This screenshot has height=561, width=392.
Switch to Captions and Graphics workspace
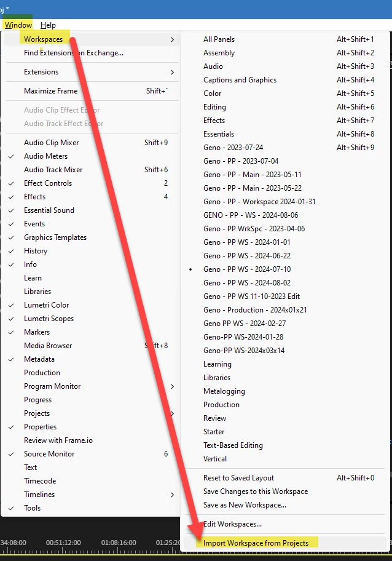(x=285, y=80)
